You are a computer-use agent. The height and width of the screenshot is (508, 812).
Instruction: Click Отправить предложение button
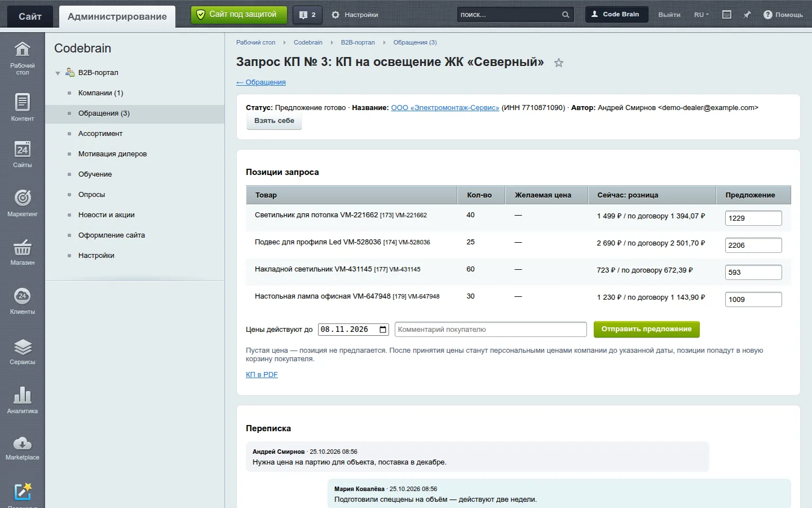click(646, 329)
